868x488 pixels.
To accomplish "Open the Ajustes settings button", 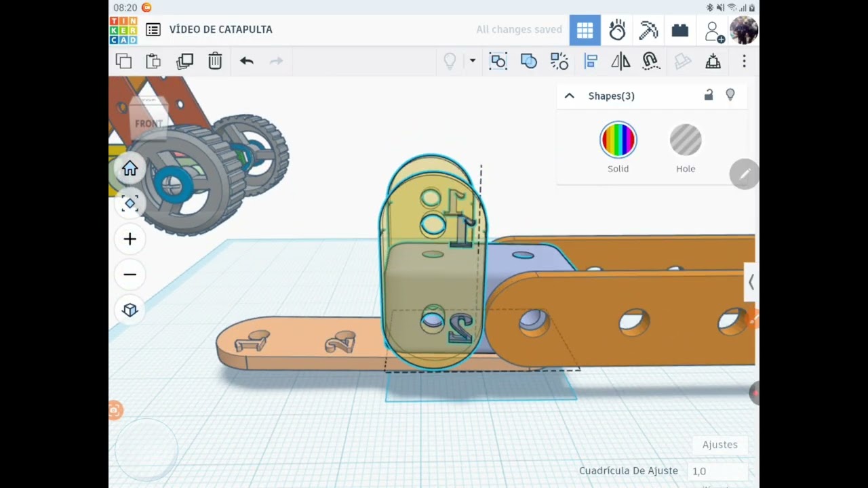I will (719, 445).
